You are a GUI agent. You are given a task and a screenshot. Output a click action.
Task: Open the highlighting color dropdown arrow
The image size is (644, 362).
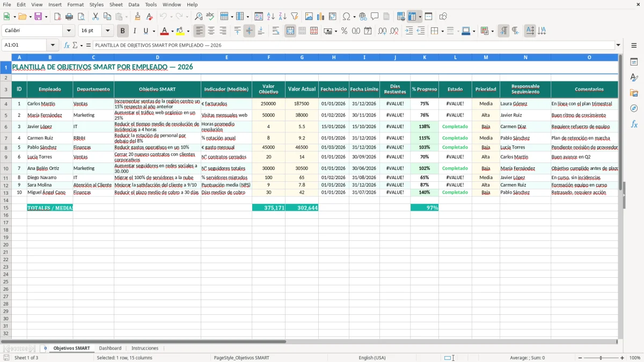coord(188,31)
